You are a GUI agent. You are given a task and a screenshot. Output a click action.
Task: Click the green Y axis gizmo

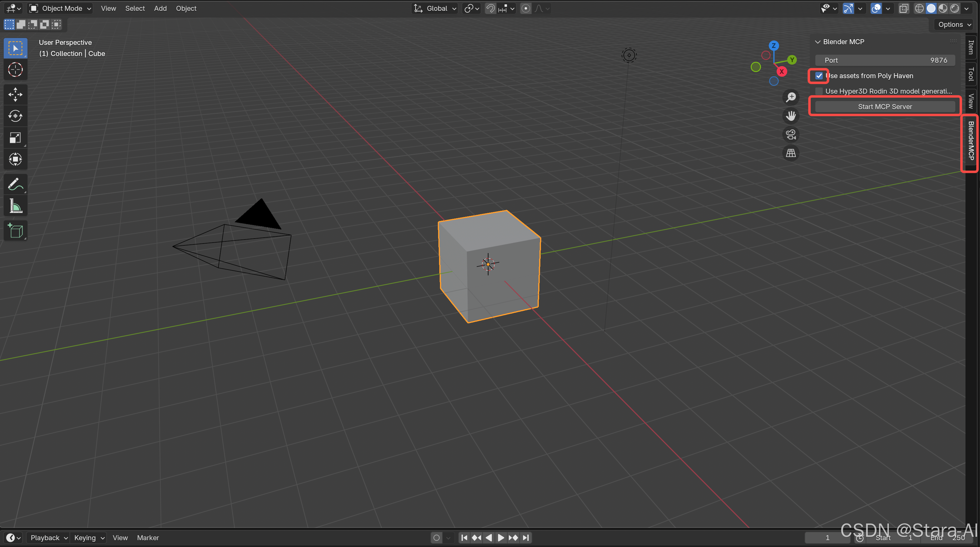[x=792, y=60]
